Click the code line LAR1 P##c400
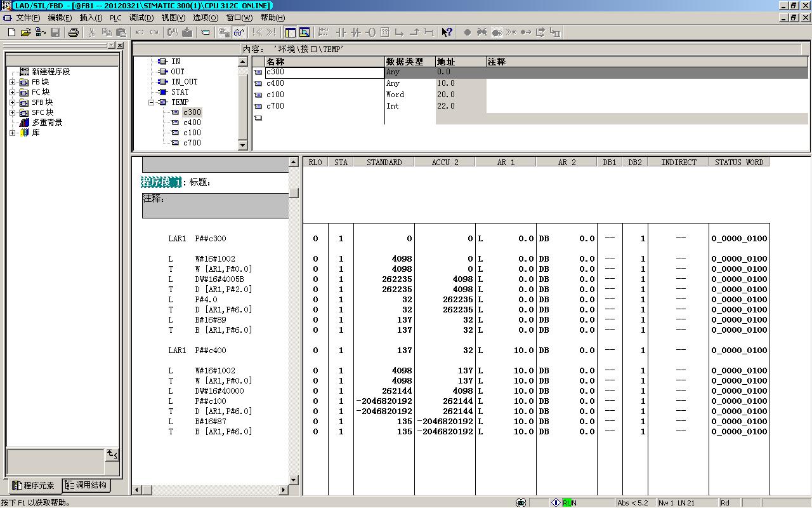The image size is (812, 508). click(x=197, y=351)
